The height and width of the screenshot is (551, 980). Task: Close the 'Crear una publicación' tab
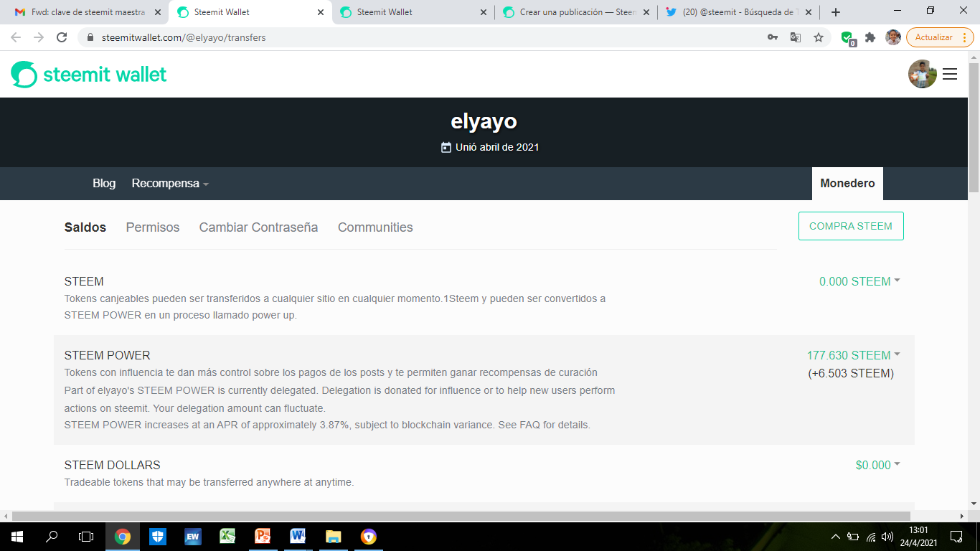(646, 12)
